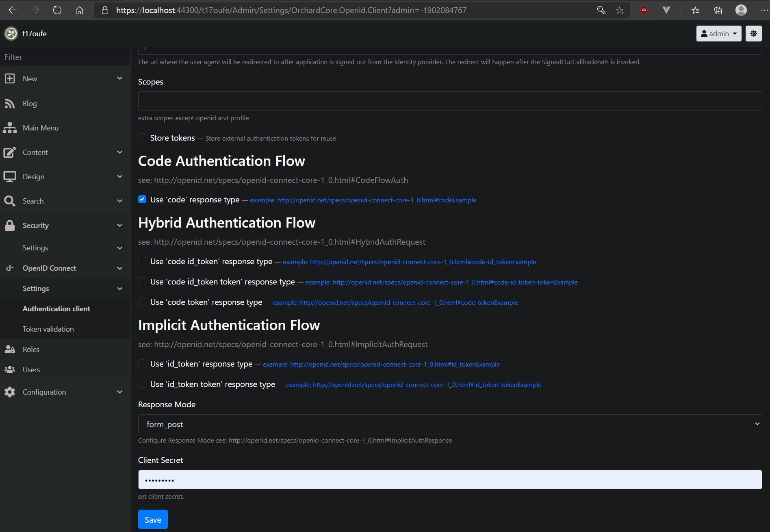Screen dimensions: 770x532
Task: Open the code-id_tokenExample link
Action: (x=409, y=262)
